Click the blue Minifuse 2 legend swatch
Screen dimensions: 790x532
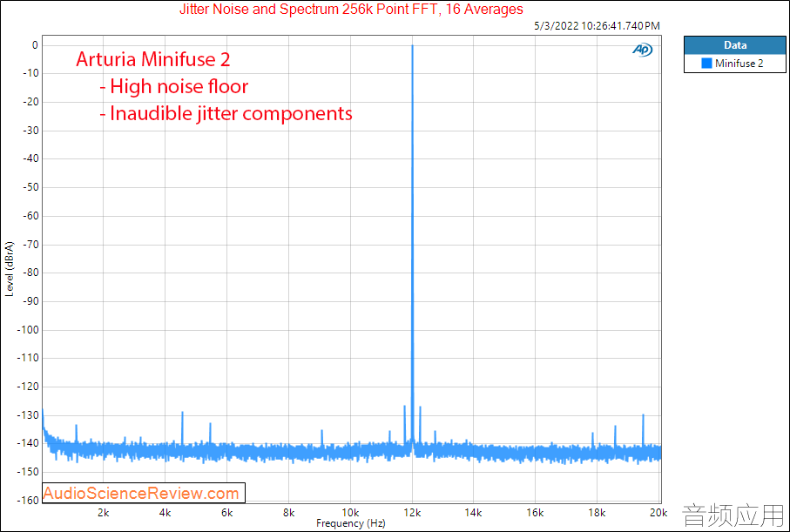pyautogui.click(x=707, y=64)
